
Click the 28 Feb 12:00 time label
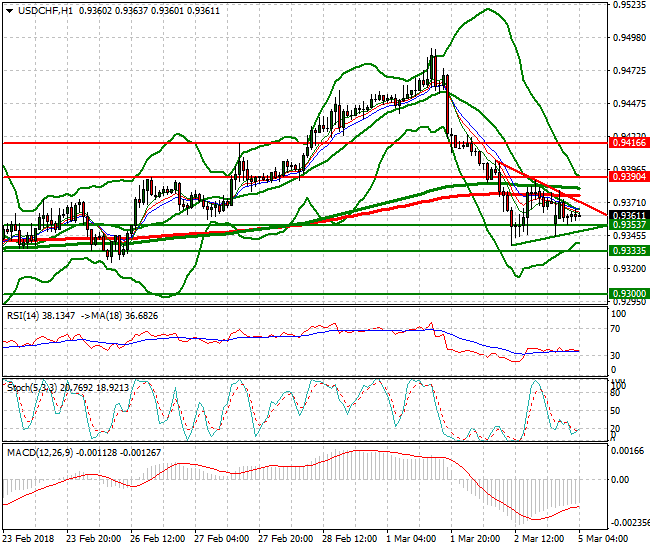click(349, 539)
